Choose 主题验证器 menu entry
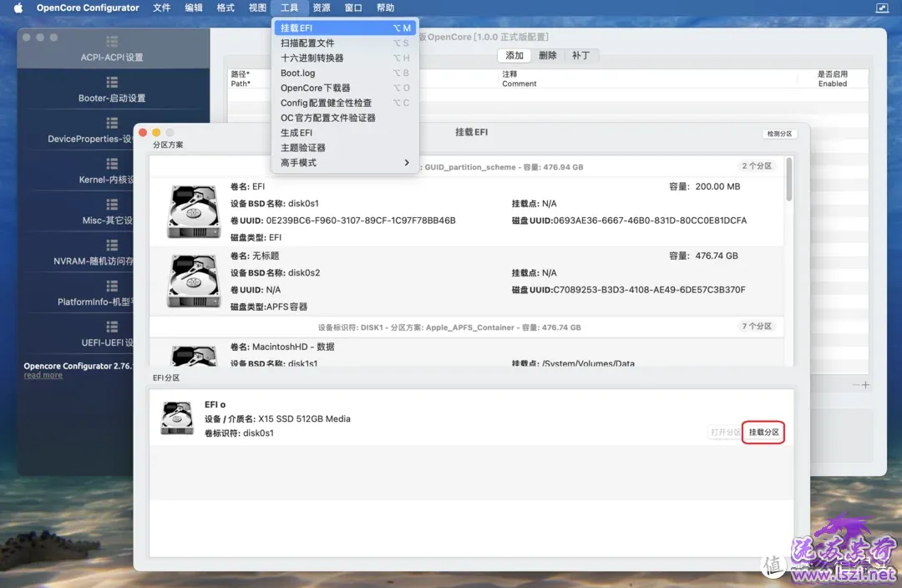Screen dimensions: 902x588 click(345, 147)
